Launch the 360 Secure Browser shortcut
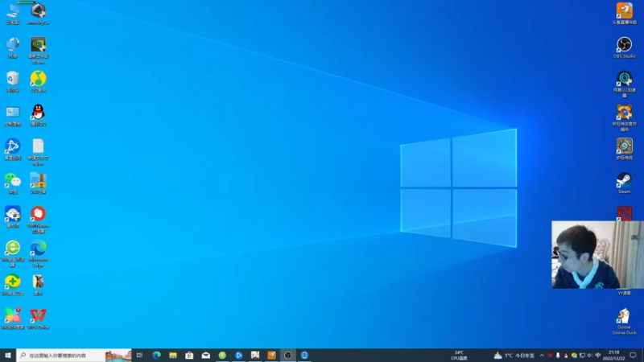The width and height of the screenshot is (644, 362). point(13,253)
